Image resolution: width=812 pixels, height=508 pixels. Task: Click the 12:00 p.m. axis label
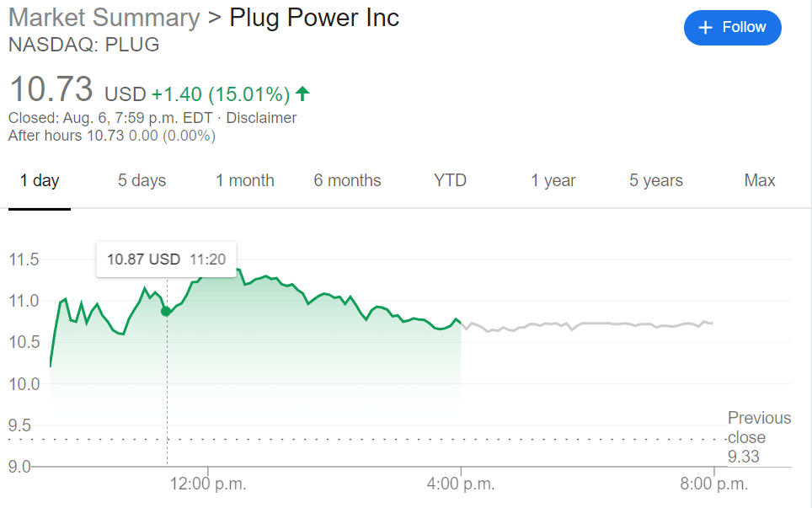[207, 484]
